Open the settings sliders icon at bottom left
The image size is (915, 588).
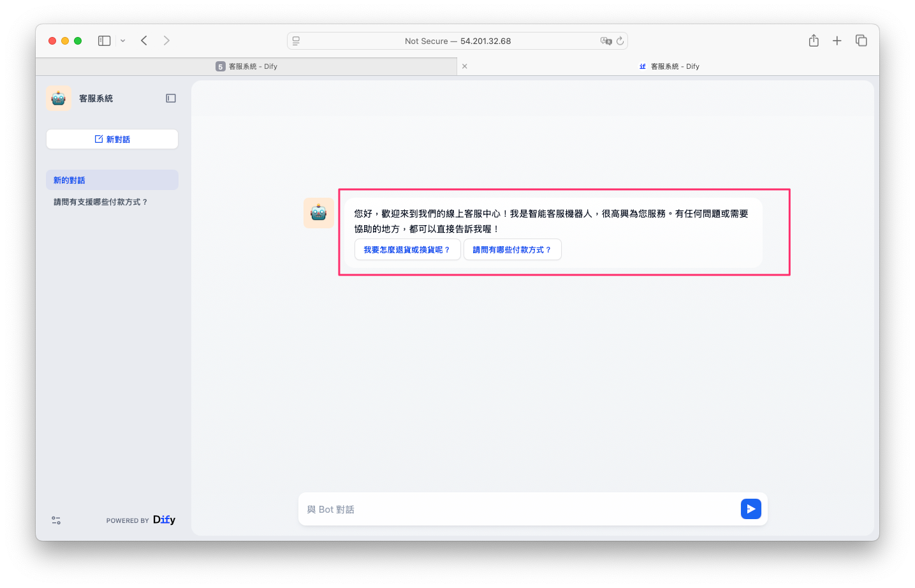56,520
